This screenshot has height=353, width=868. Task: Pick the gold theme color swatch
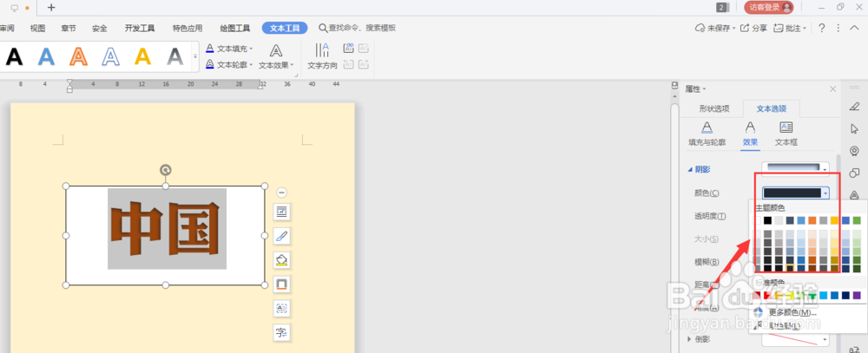pos(834,220)
